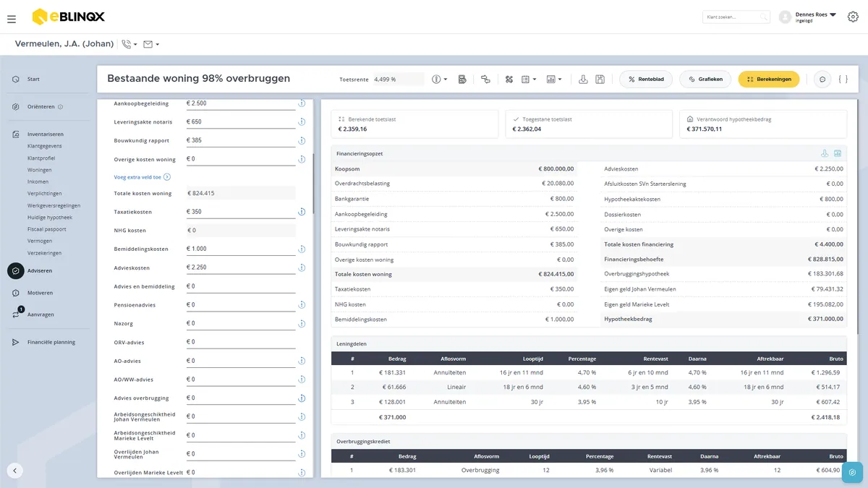Click the save floppy disk icon

coord(600,80)
